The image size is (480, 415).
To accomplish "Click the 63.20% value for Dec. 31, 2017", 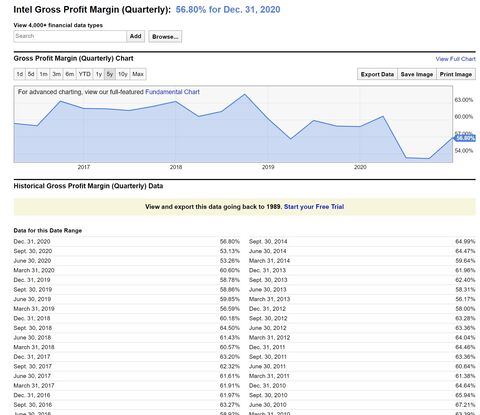I will tap(230, 357).
